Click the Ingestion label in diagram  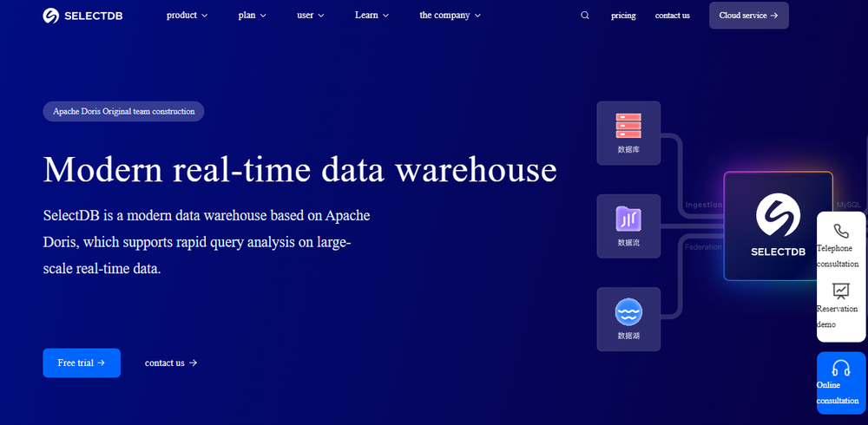click(x=704, y=205)
